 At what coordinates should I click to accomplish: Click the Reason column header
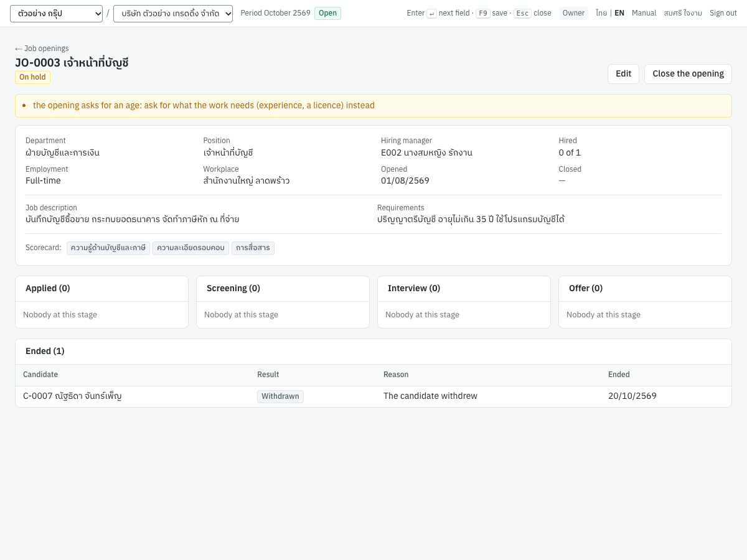tap(396, 375)
